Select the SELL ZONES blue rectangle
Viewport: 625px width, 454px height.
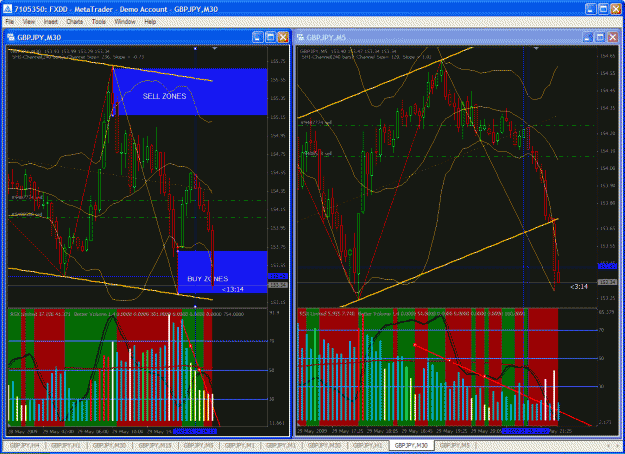pos(190,92)
